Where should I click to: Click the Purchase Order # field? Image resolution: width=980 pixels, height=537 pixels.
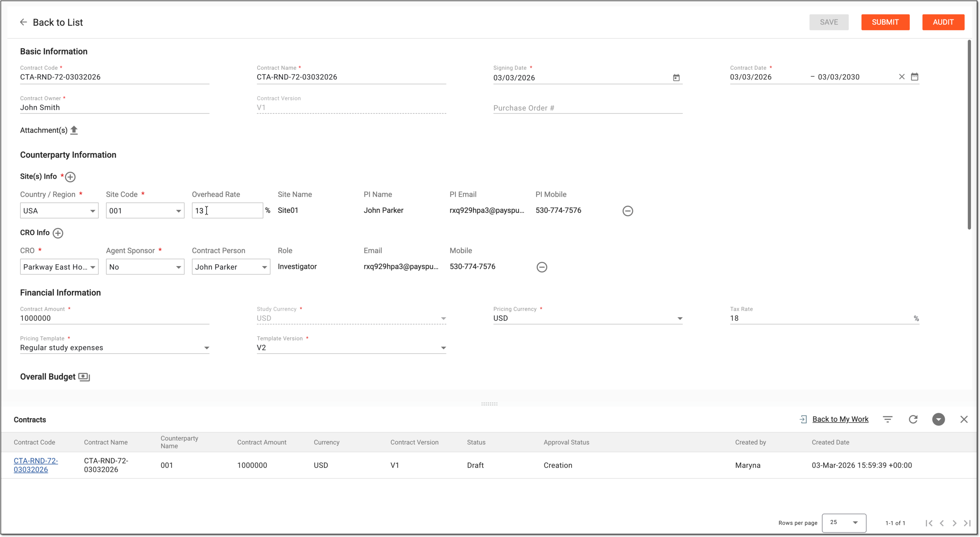pyautogui.click(x=588, y=108)
